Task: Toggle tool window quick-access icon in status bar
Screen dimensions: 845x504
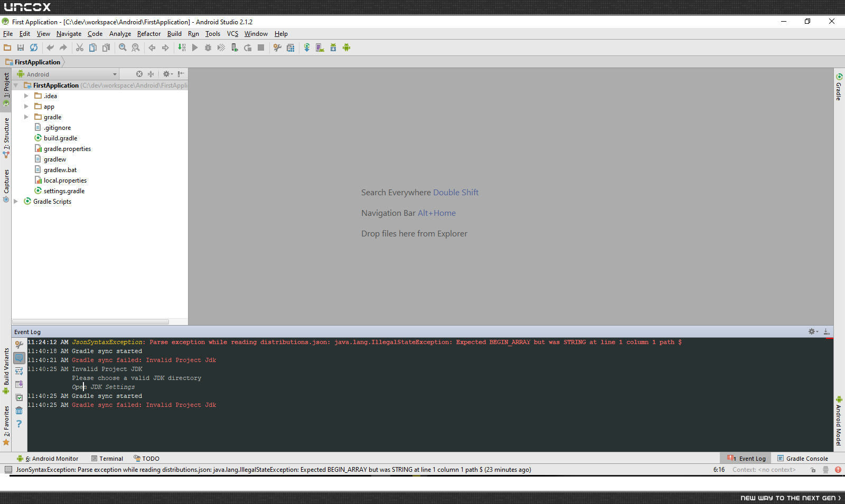Action: coord(8,470)
